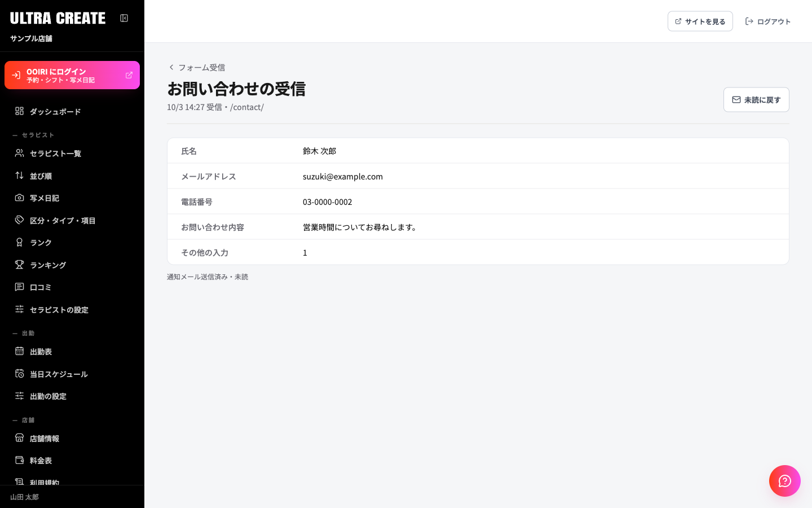Click the ランク award badge icon
The height and width of the screenshot is (508, 812).
[x=19, y=242]
